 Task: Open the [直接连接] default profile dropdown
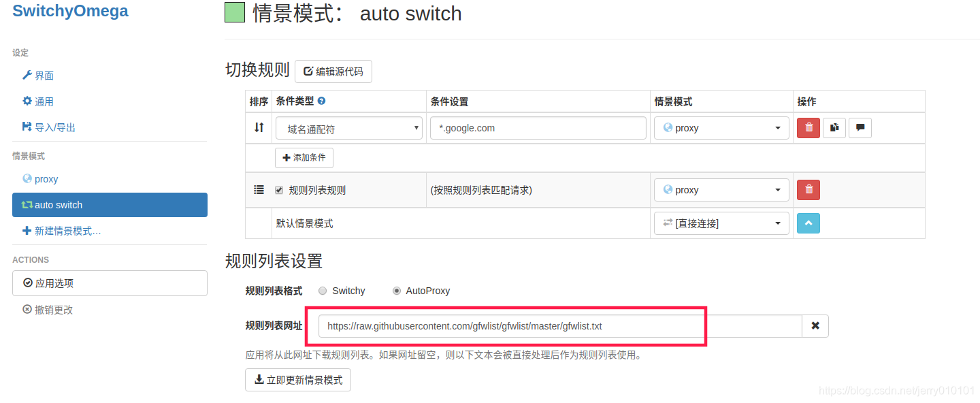[721, 223]
